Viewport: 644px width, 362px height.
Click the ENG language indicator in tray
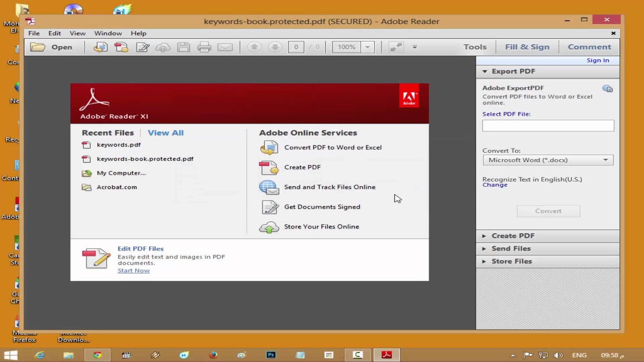579,355
